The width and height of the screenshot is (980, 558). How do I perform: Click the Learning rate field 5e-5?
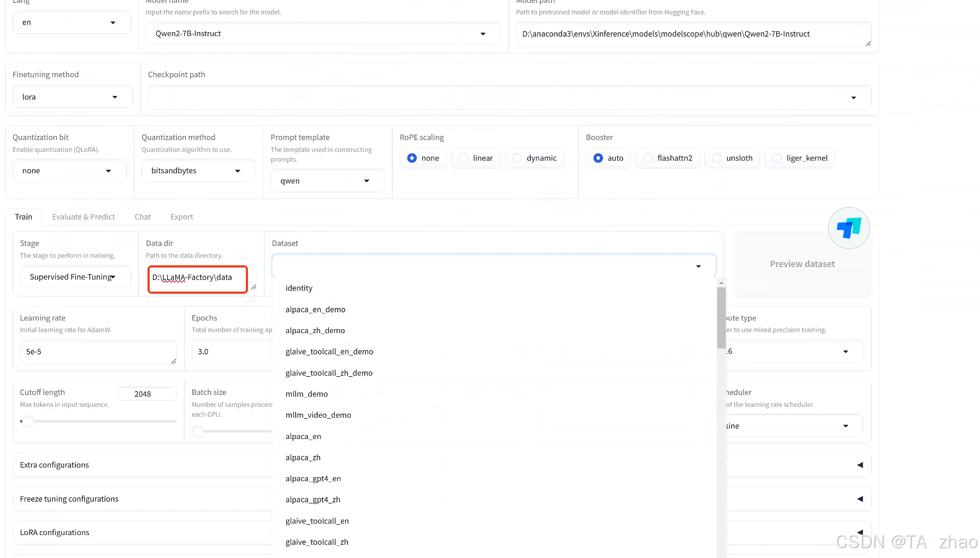[x=98, y=352]
